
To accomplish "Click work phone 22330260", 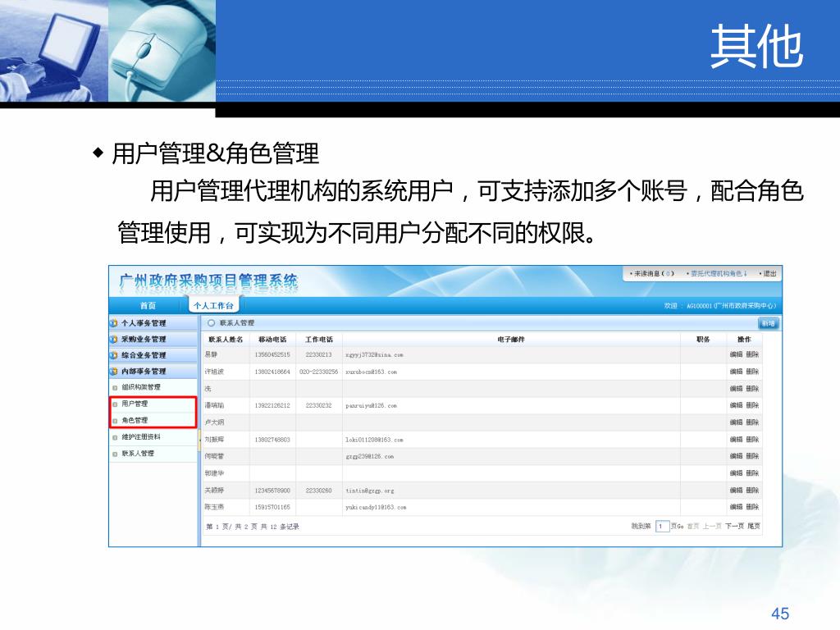I will [x=319, y=491].
